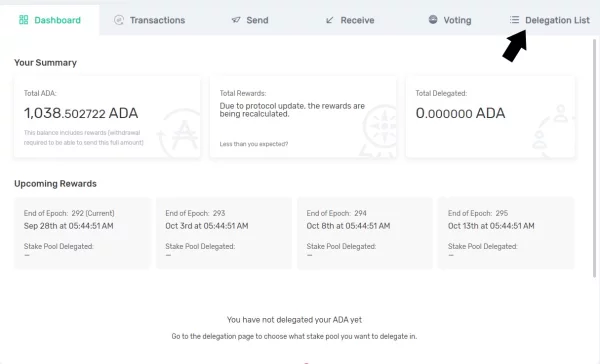
Task: Select the Epoch 293 upcoming reward card
Action: pos(224,233)
